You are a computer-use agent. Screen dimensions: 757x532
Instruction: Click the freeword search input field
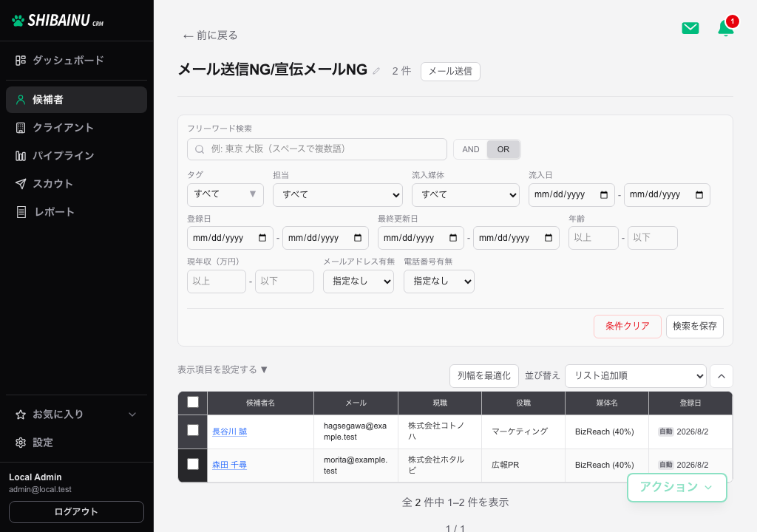point(316,150)
